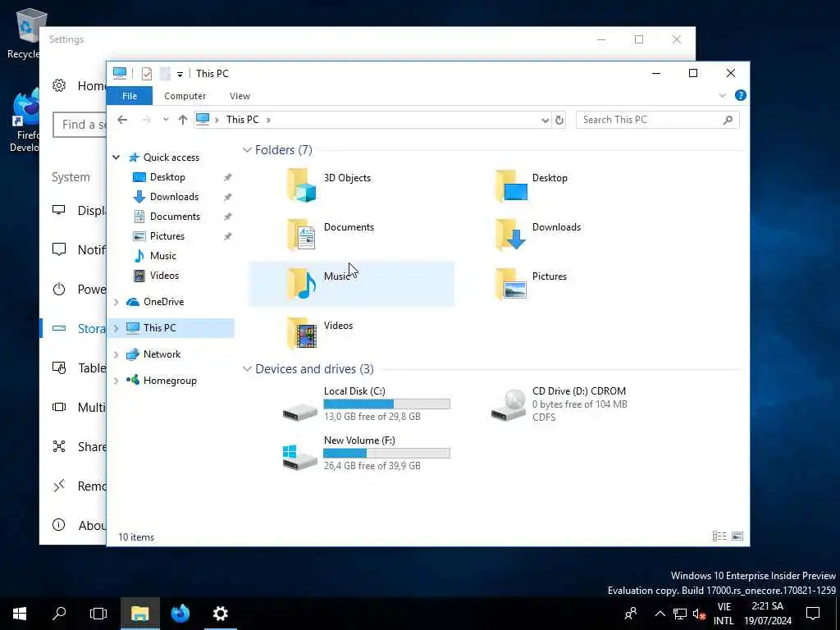Open Start menu
Viewport: 840px width, 630px height.
20,614
